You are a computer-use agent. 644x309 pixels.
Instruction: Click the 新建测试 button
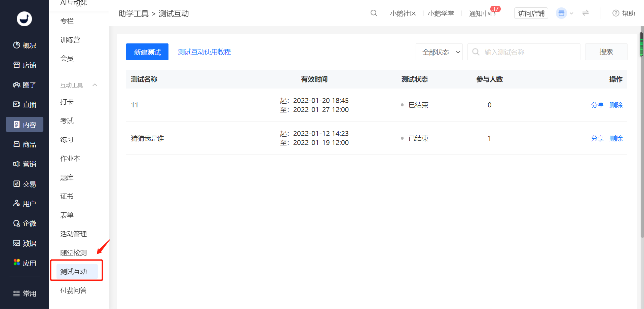[x=147, y=52]
